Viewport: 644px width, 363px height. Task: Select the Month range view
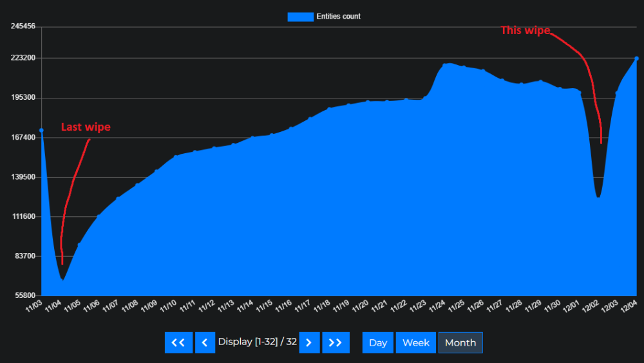(x=460, y=342)
